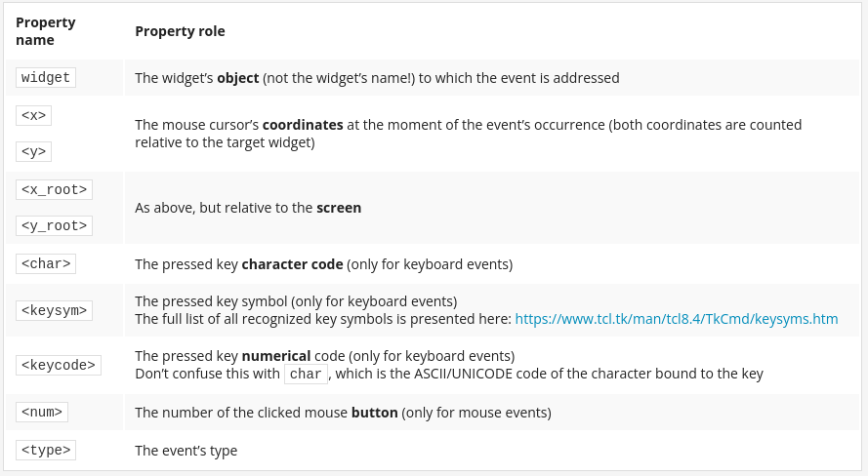Click the inline char code box
This screenshot has height=476, width=868.
pyautogui.click(x=306, y=374)
